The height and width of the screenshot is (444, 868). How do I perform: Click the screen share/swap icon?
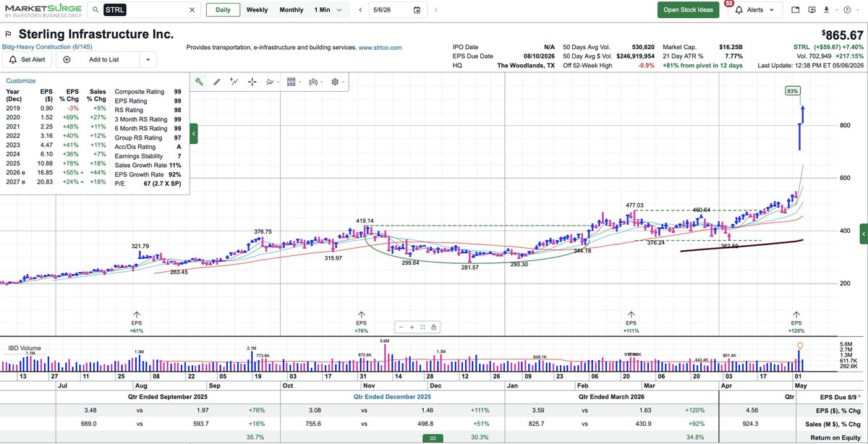click(x=812, y=10)
